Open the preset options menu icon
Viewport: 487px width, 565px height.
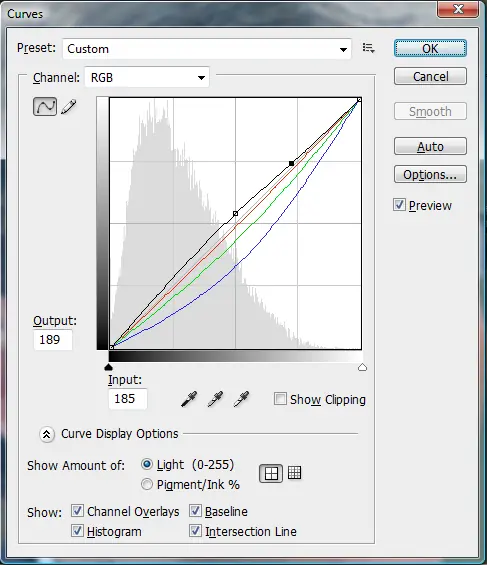pyautogui.click(x=368, y=48)
